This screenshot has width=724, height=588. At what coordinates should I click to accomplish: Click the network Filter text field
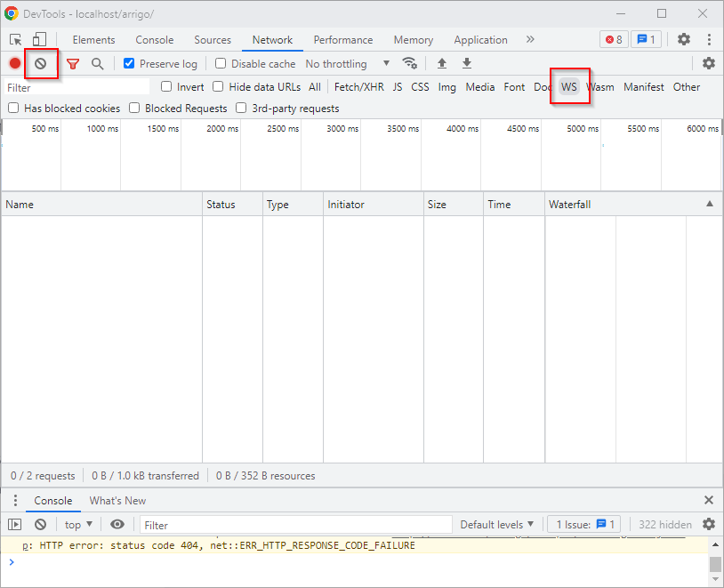tap(76, 87)
